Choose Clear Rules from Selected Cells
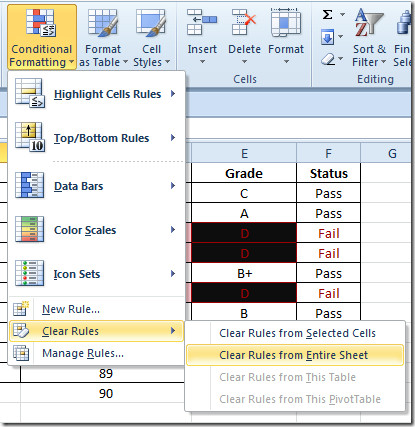Viewport: 415px width, 427px height. pyautogui.click(x=295, y=333)
